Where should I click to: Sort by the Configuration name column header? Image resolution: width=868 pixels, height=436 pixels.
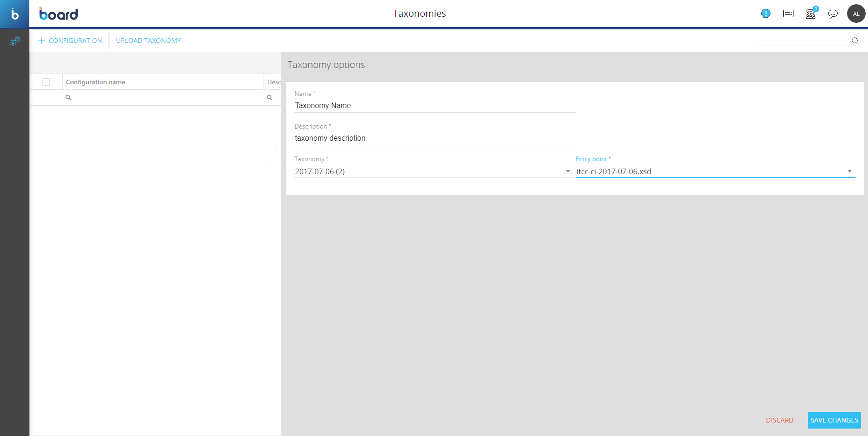(x=95, y=82)
